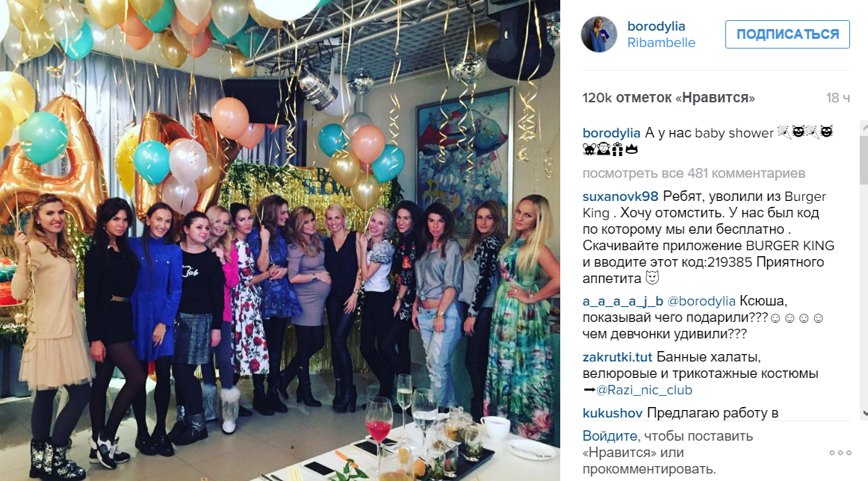Open borodylia username in caption
Screen dimensions: 868x481
click(x=611, y=133)
